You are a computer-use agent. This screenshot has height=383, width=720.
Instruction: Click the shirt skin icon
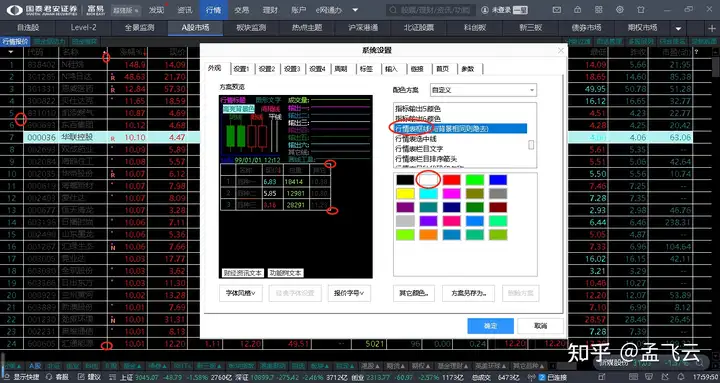pos(641,10)
